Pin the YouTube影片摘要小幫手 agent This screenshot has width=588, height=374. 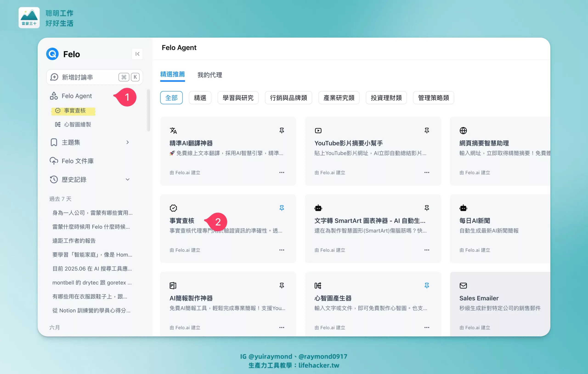pos(427,131)
